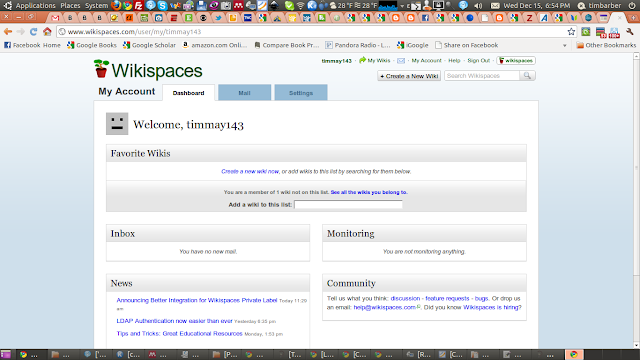This screenshot has width=640, height=360.
Task: Click the Help link
Action: tap(454, 60)
